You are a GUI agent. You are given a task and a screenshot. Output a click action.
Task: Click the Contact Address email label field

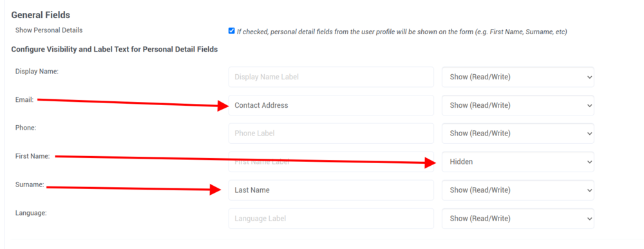pyautogui.click(x=331, y=105)
